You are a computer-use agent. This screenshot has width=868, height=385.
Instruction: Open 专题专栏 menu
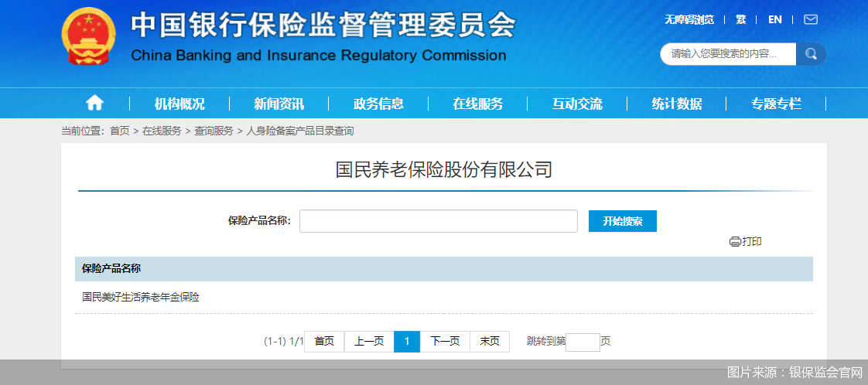point(776,104)
